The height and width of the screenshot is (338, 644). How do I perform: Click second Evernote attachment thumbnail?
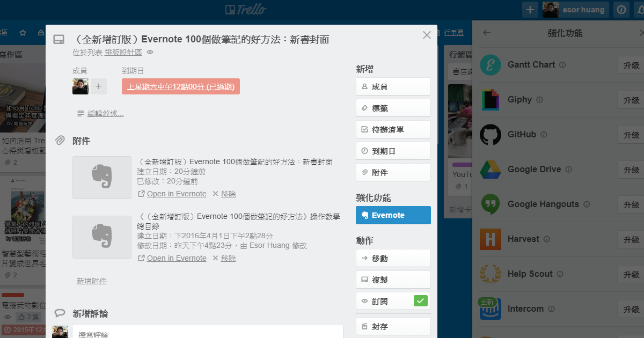102,237
